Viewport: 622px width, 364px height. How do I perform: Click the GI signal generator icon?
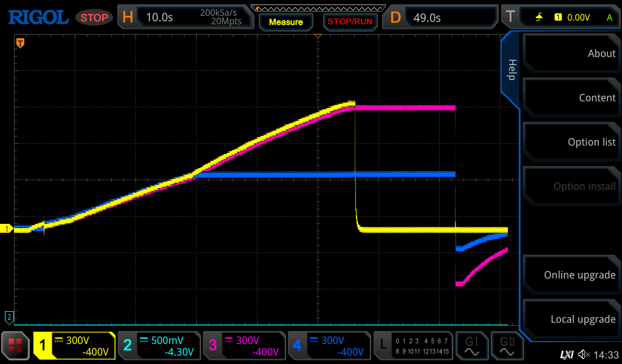click(471, 346)
